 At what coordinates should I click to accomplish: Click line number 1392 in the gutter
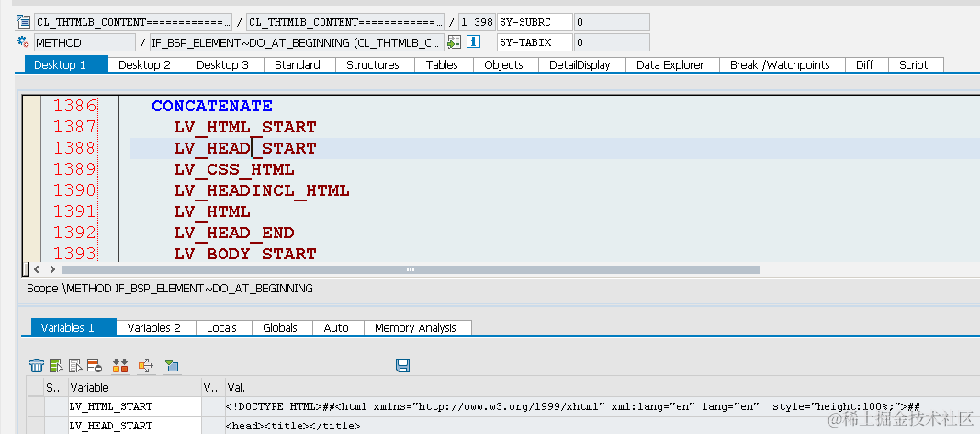tap(74, 233)
